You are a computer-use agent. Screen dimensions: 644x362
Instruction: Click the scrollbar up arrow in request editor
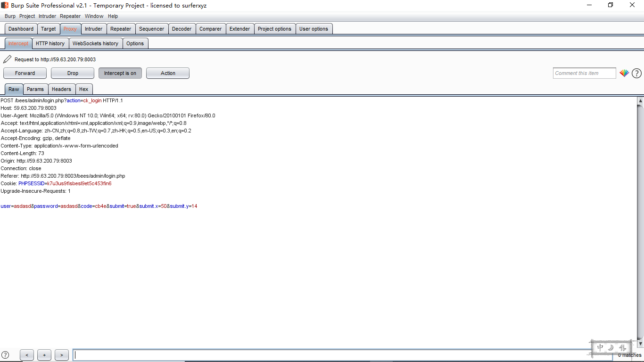(640, 100)
